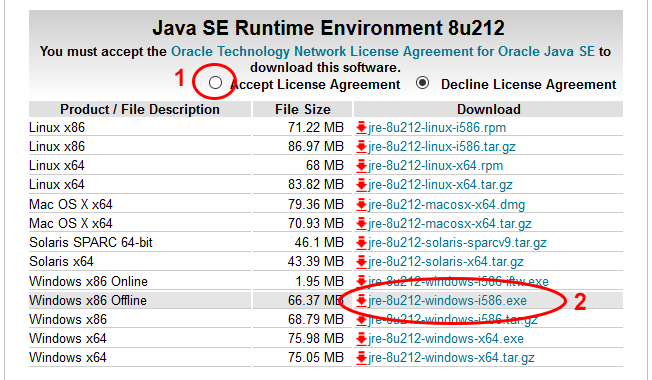Click the Download column header
This screenshot has height=380, width=652.
tap(489, 109)
